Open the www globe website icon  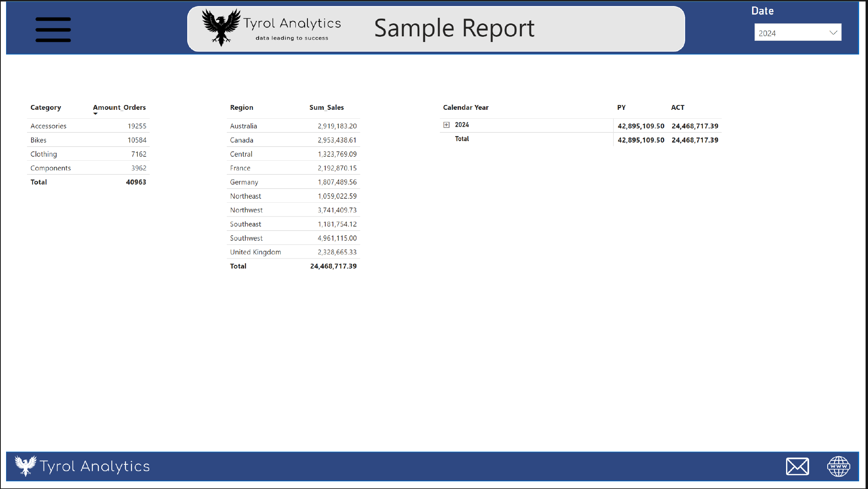point(838,466)
